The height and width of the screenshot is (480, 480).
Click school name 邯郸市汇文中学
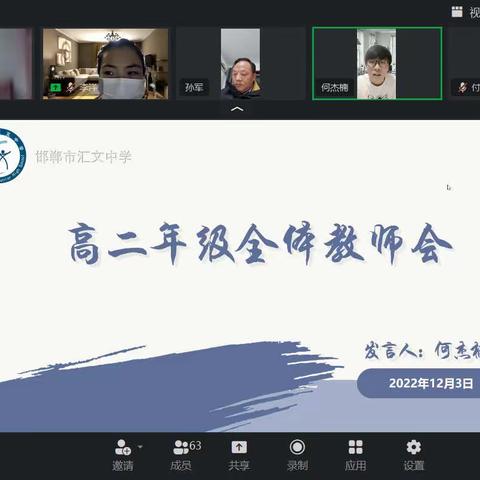(x=84, y=157)
